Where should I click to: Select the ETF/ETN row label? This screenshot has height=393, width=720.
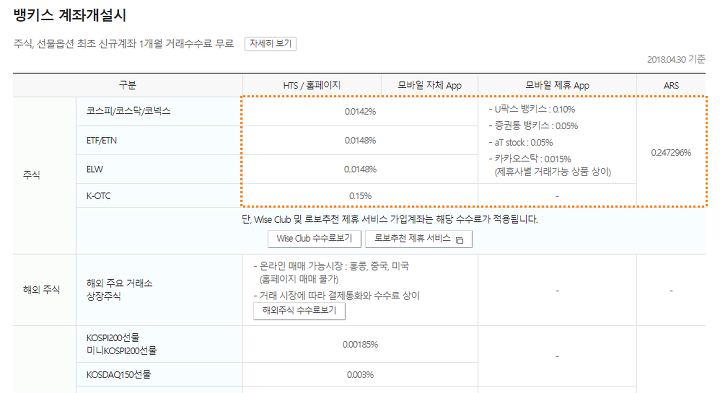[101, 140]
